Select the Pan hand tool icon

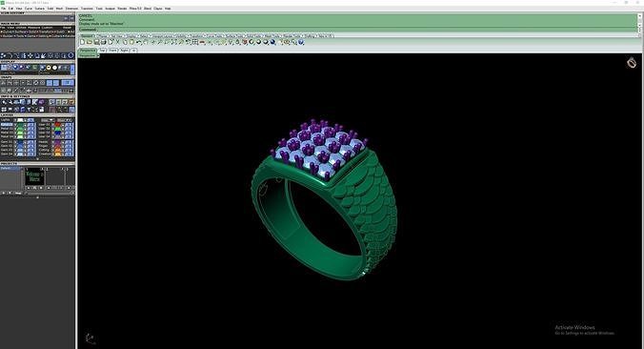click(x=146, y=42)
